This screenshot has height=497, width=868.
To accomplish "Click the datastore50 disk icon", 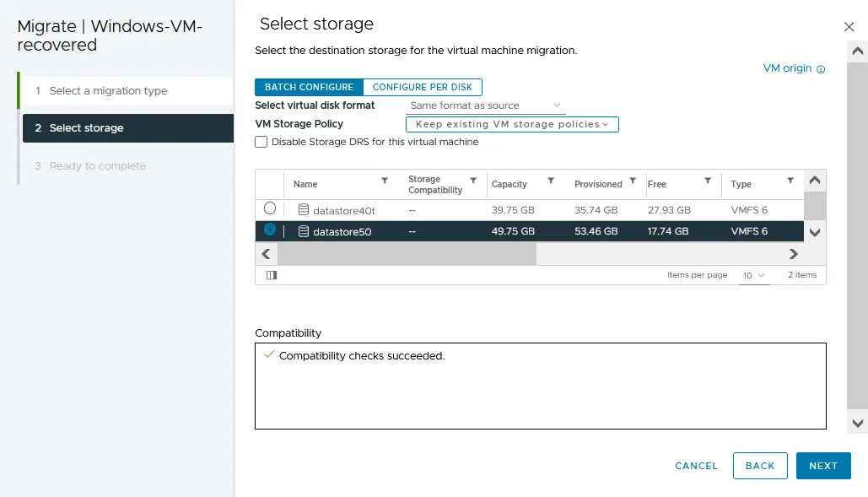I will click(304, 231).
